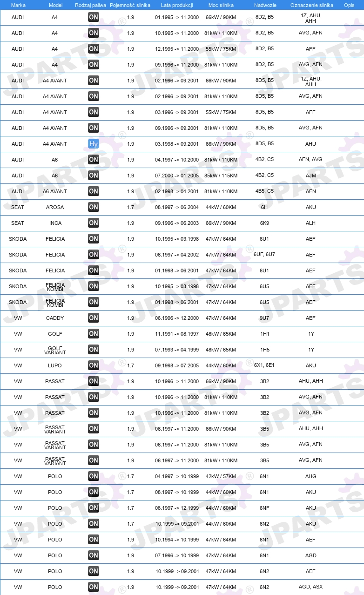364x595 pixels.
Task: Click the ON icon in the PASSAT VARIANT 66kW row
Action: (x=94, y=429)
